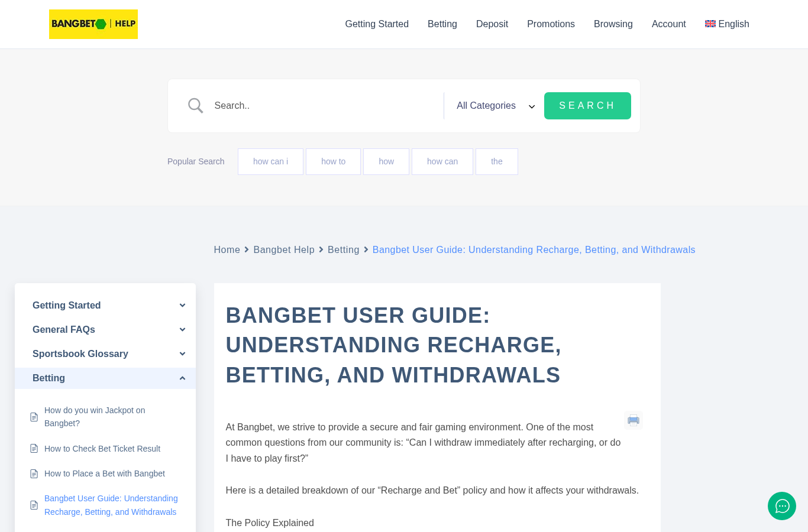
Task: Open Browsing in top navigation
Action: click(613, 24)
